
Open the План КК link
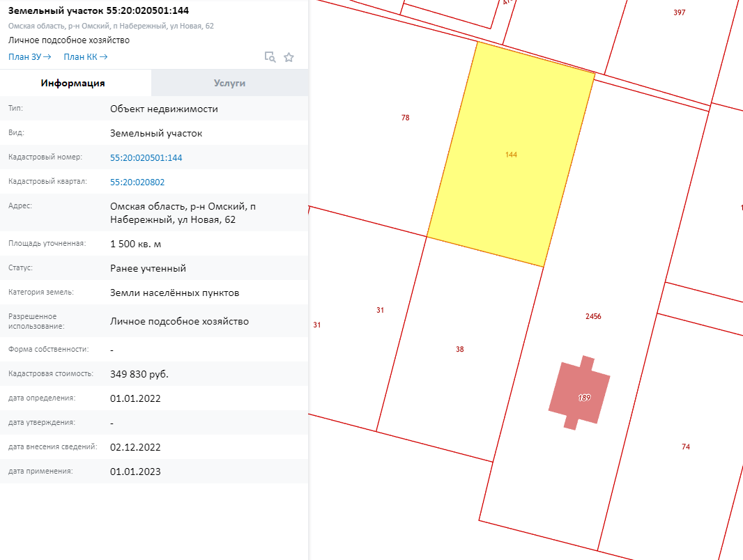pos(85,57)
